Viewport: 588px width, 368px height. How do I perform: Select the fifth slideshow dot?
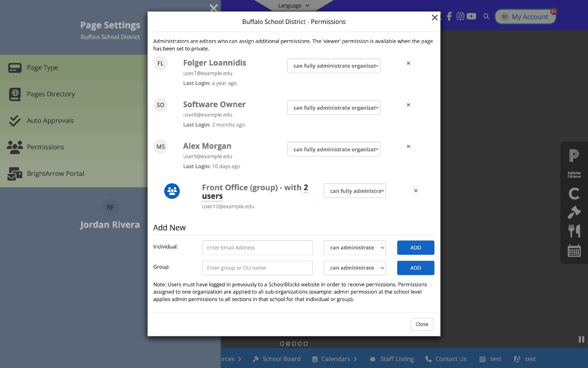[306, 344]
